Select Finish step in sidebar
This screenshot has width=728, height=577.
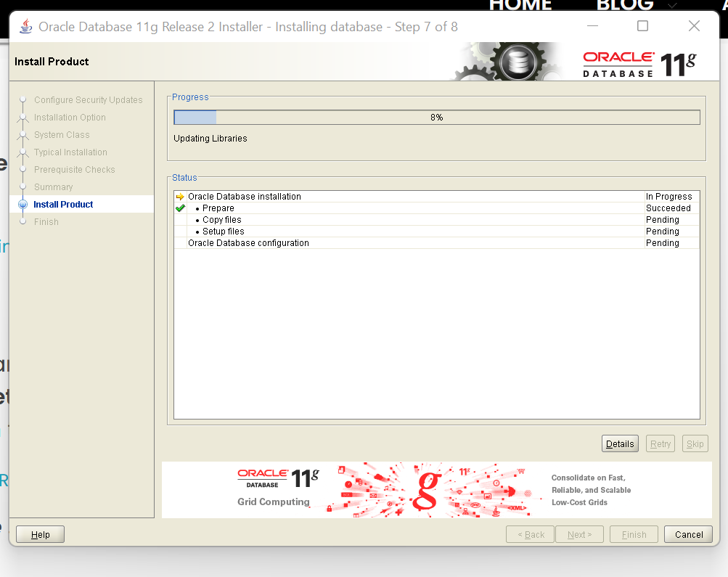pos(46,222)
